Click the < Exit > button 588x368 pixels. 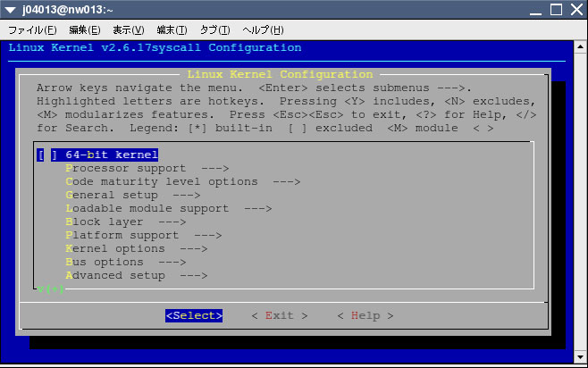280,315
